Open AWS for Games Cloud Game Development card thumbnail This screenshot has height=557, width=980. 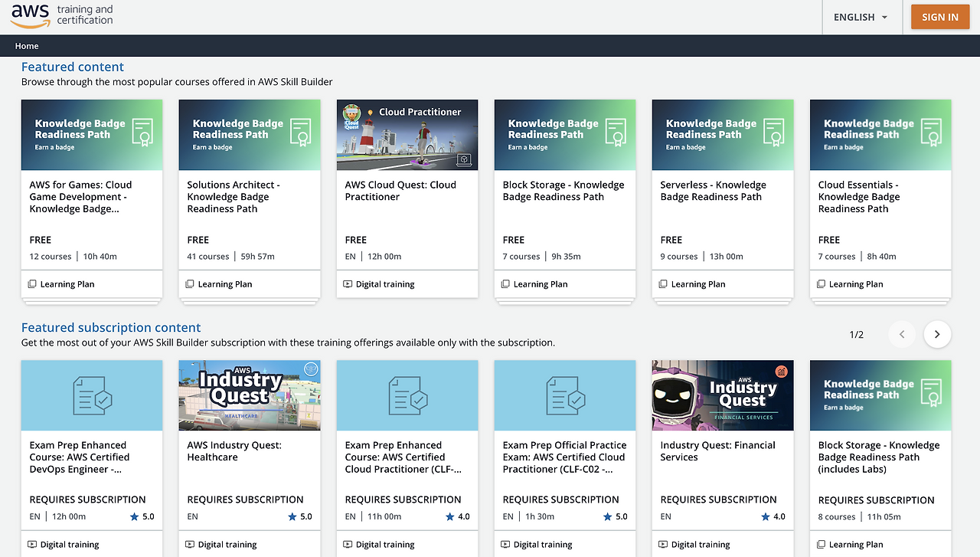click(x=92, y=135)
